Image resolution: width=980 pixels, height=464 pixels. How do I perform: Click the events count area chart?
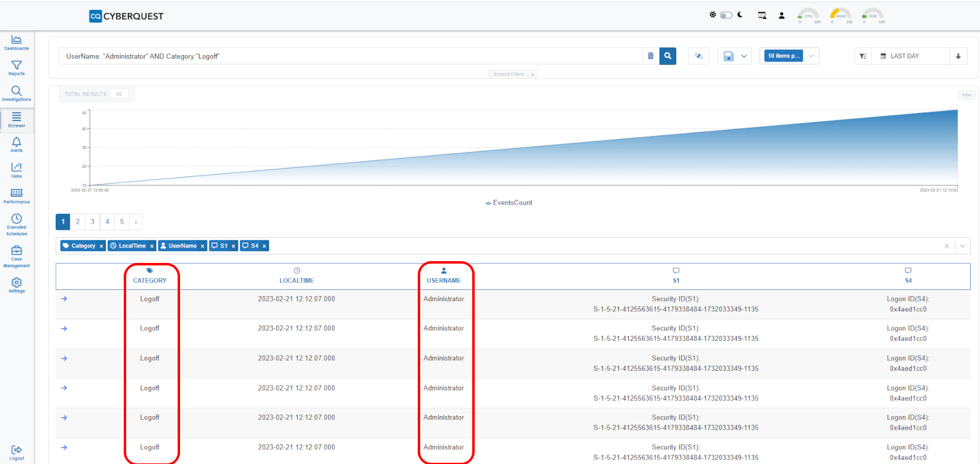pyautogui.click(x=524, y=148)
